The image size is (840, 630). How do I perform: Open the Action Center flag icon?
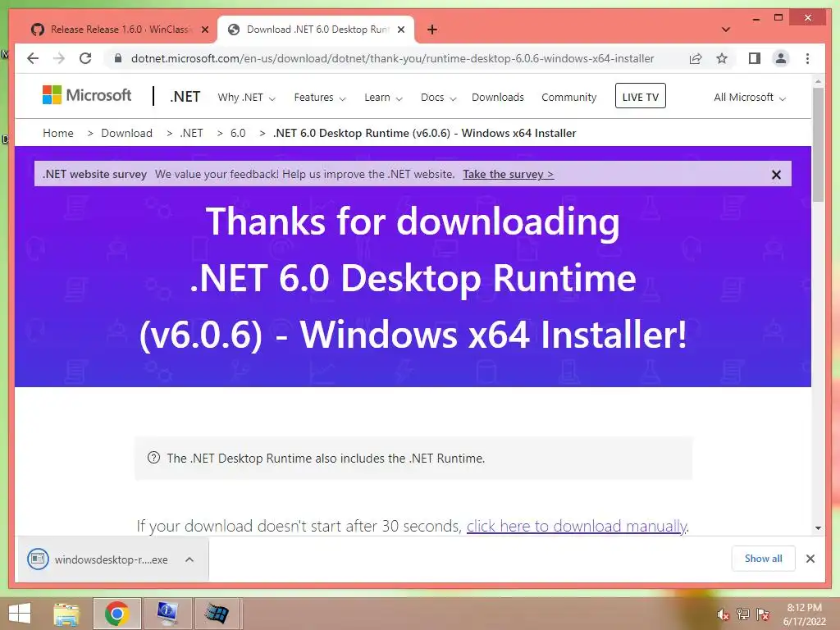[762, 614]
